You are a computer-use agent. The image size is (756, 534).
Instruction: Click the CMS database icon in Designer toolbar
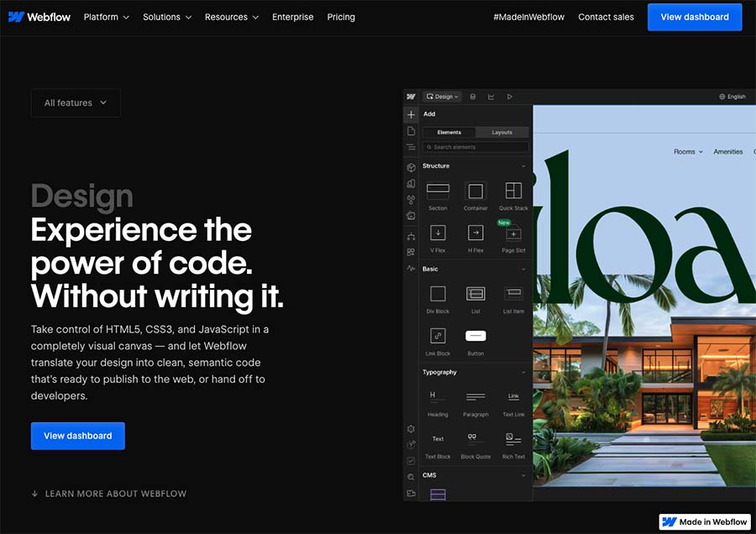[x=472, y=97]
